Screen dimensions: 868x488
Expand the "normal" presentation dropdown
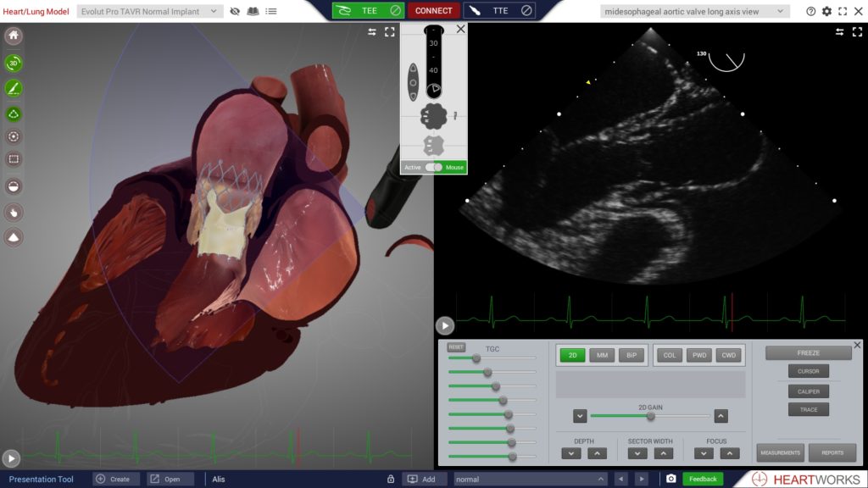pos(530,480)
